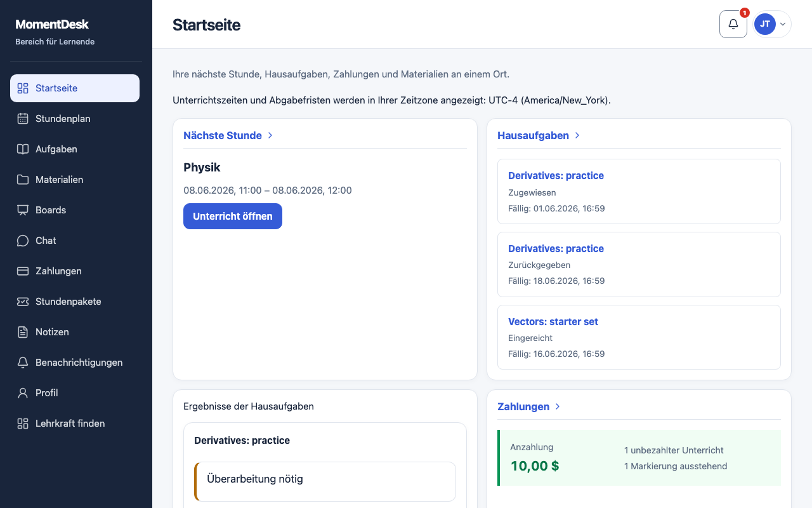This screenshot has height=508, width=812.
Task: Click the Stundenplan calendar icon
Action: coord(23,119)
